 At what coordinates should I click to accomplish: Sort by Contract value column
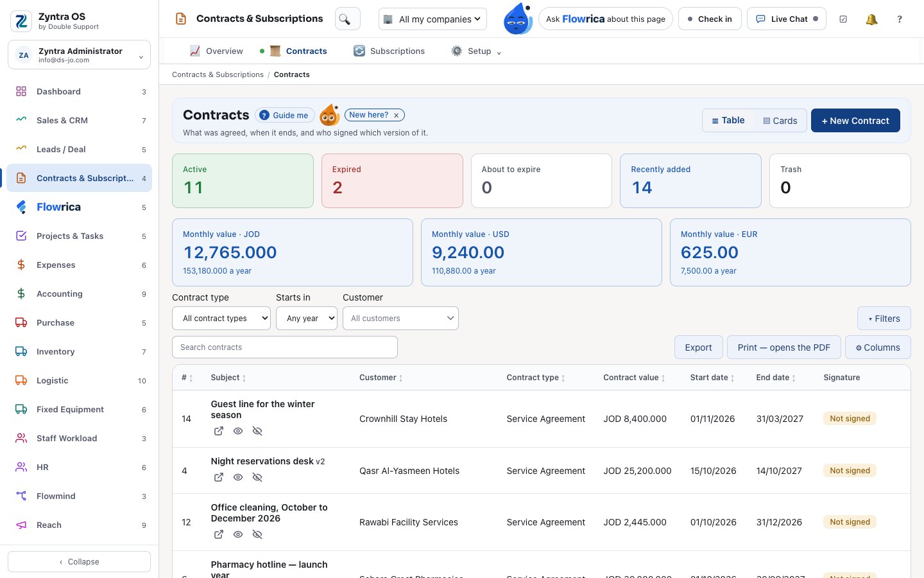click(634, 378)
